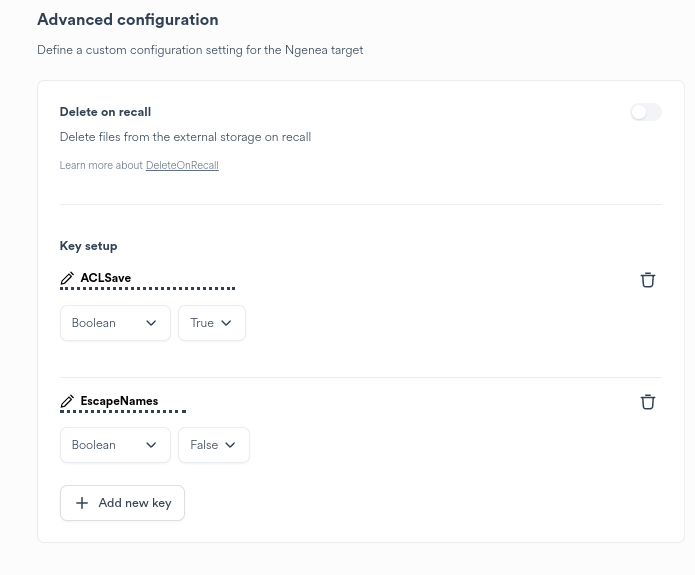Click the pencil edit icon beside EscapeNames
Screen dimensions: 695x575
coord(67,401)
